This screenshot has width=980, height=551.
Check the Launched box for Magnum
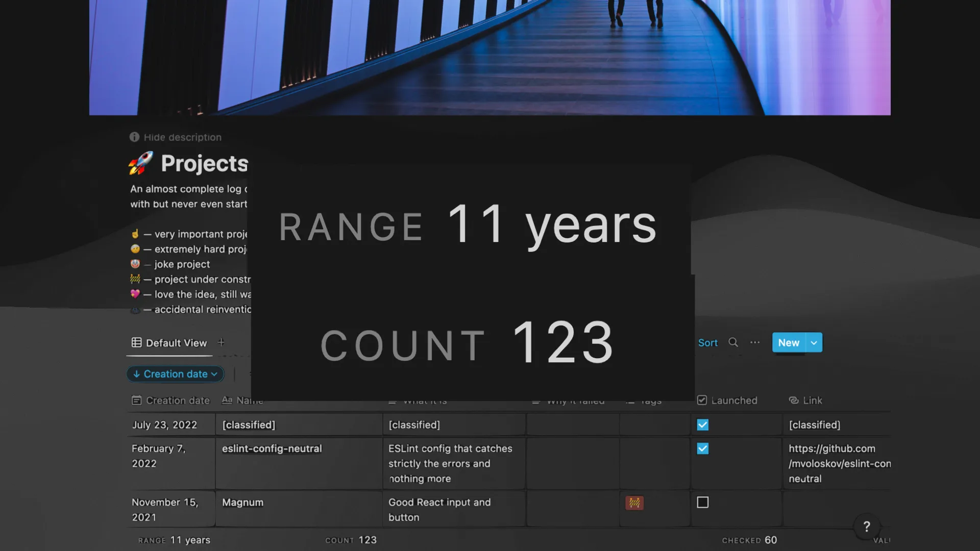(x=703, y=503)
